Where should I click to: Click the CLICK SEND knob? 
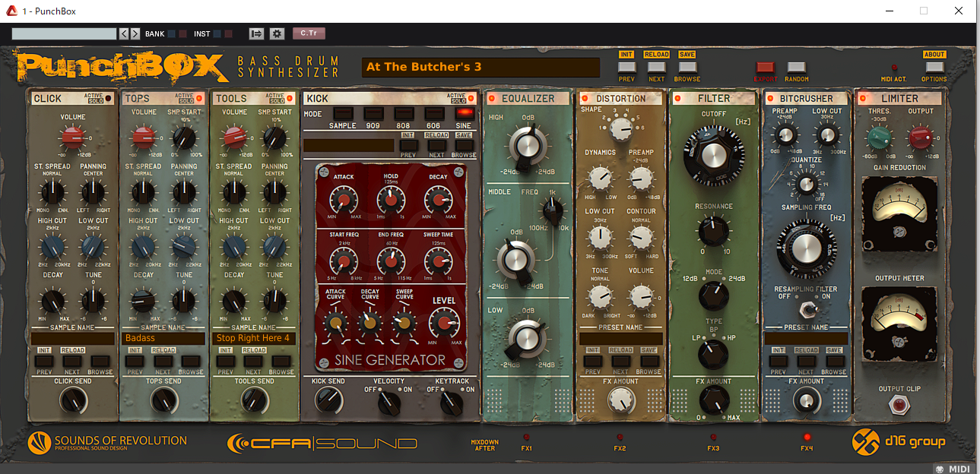point(73,400)
